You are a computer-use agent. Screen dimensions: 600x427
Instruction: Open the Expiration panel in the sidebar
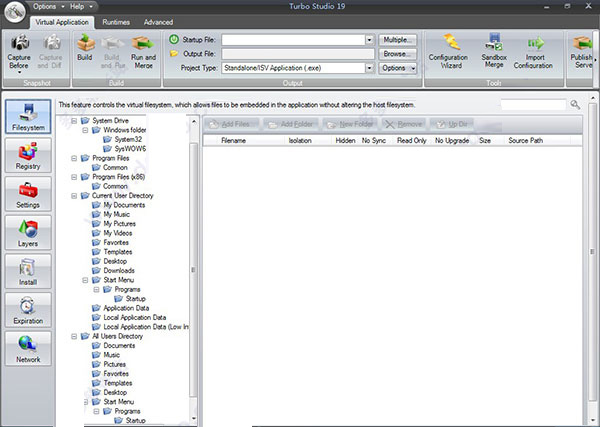[28, 310]
